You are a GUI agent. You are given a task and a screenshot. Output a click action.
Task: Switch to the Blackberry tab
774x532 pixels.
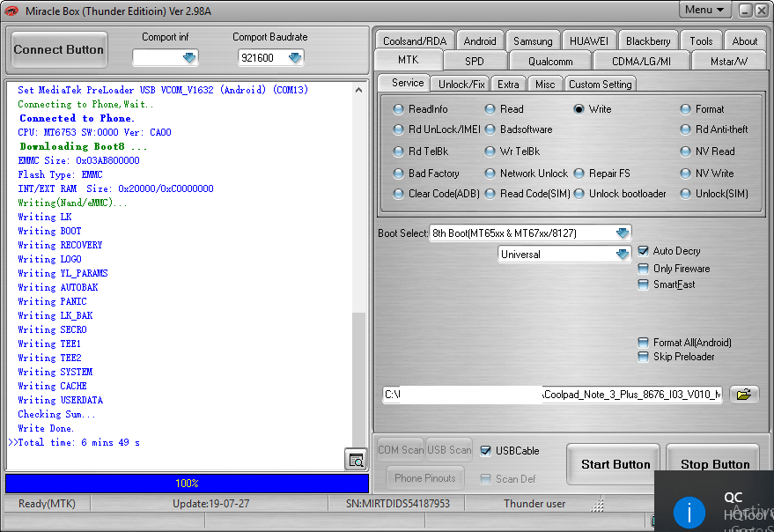tap(647, 41)
